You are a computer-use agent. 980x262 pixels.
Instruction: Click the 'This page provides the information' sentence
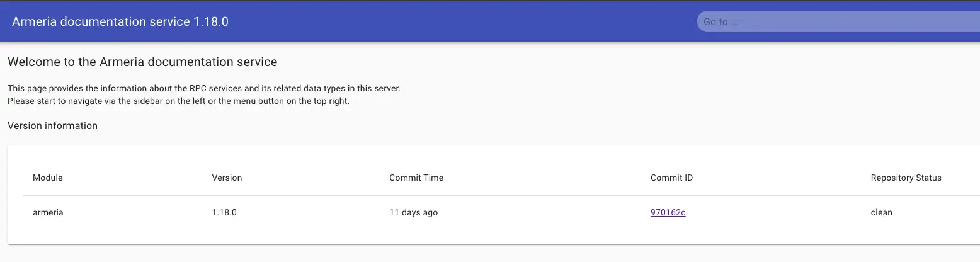click(x=204, y=88)
